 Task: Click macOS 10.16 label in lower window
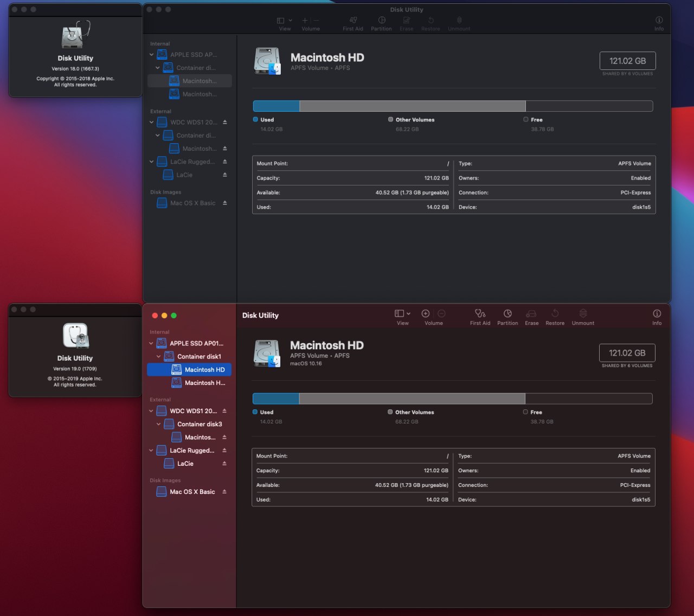pos(306,364)
